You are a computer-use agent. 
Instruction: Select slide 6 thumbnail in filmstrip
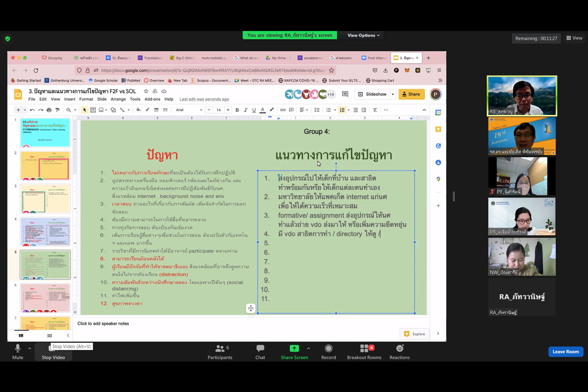[45, 297]
